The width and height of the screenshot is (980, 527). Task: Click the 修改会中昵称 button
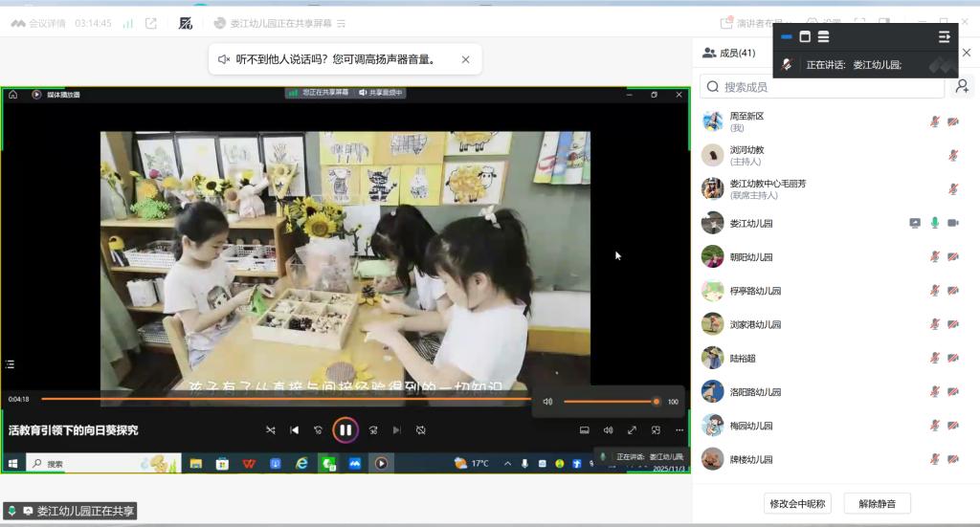(x=798, y=503)
